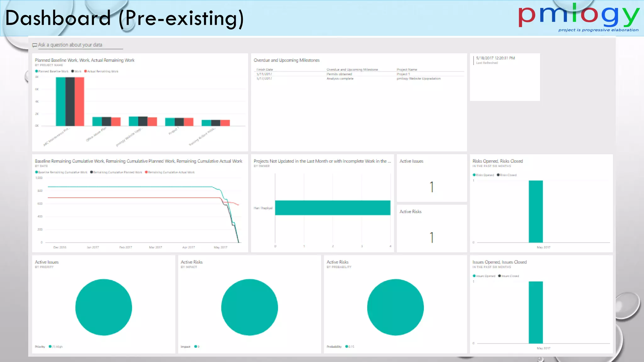The image size is (644, 362).
Task: Click the teal Training Rollout bar
Action: (x=206, y=123)
